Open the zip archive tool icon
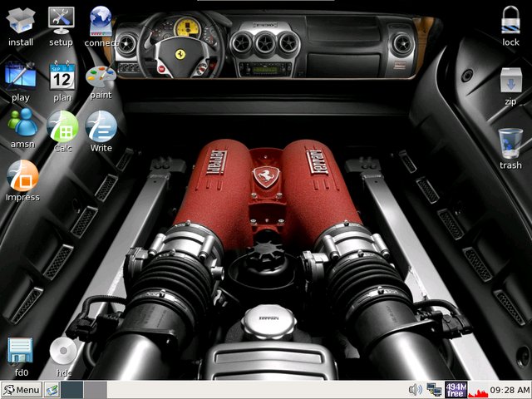The height and width of the screenshot is (399, 532). tap(510, 81)
